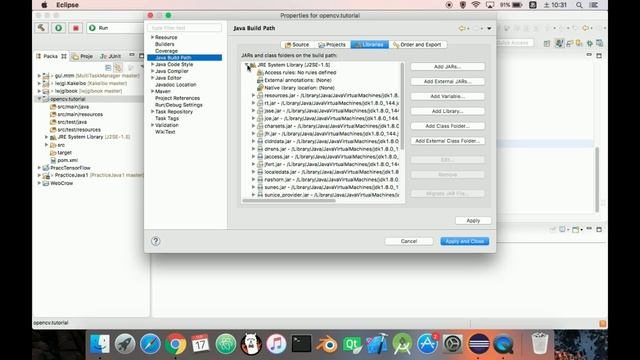Click Add Library... button
The image size is (640, 360).
pyautogui.click(x=447, y=111)
